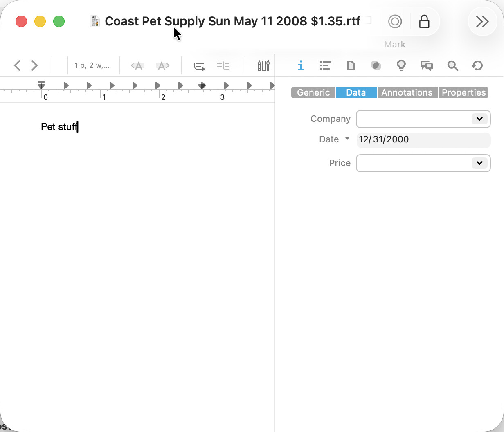Screen dimensions: 504x432
Task: Go back with the left arrow
Action: 17,65
